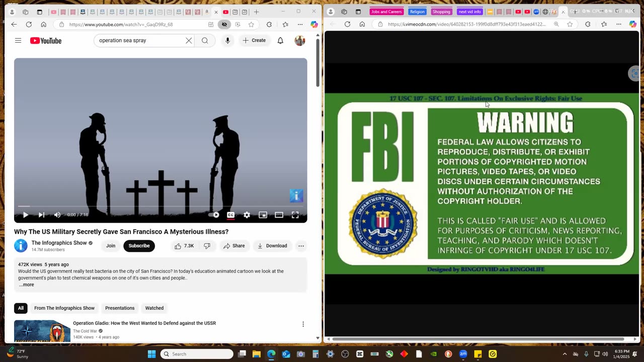
Task: Toggle closed captions CC button
Action: tap(230, 215)
